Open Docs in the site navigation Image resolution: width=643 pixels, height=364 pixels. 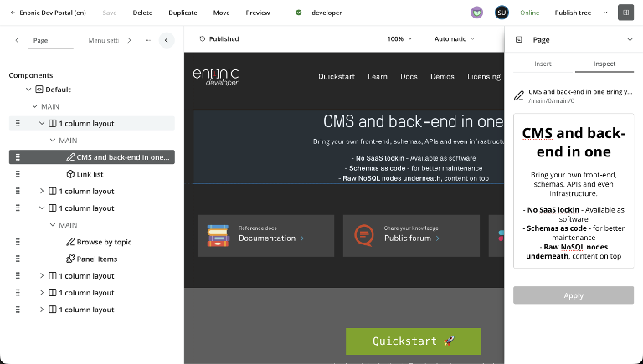[409, 77]
